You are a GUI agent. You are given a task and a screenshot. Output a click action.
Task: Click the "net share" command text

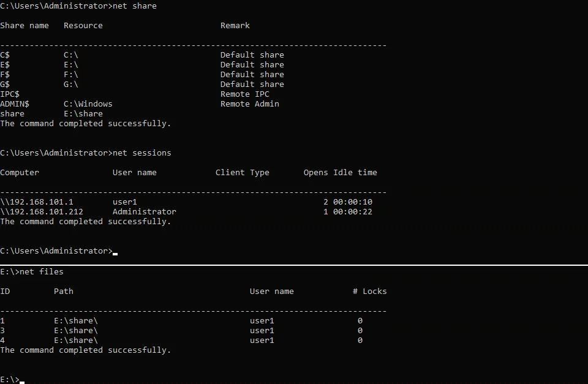click(134, 6)
